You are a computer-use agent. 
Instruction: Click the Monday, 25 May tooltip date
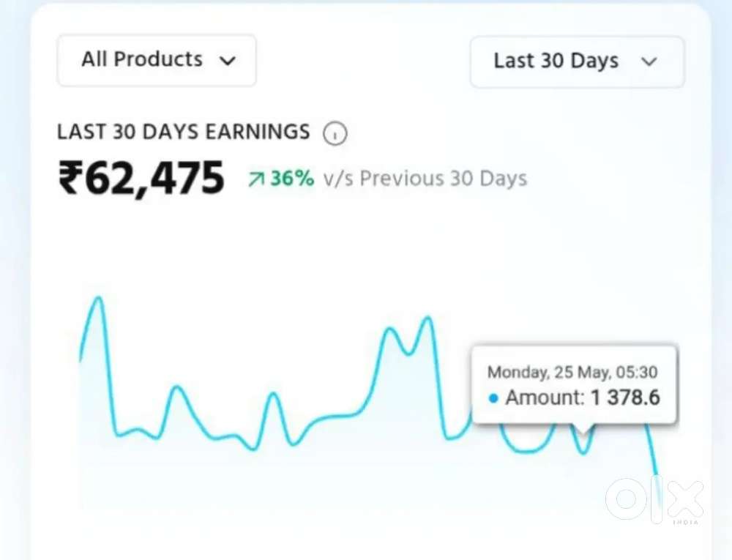point(572,373)
